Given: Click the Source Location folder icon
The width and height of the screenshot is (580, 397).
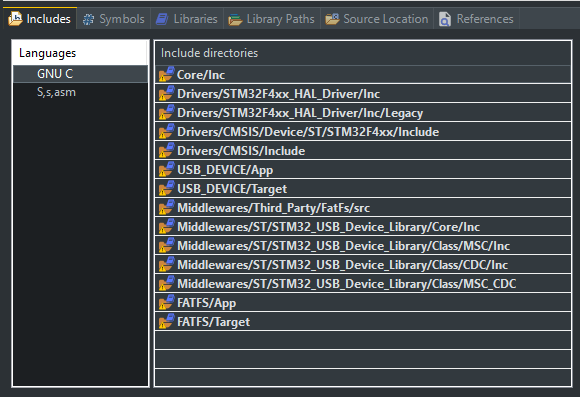Looking at the screenshot, I should coord(332,19).
